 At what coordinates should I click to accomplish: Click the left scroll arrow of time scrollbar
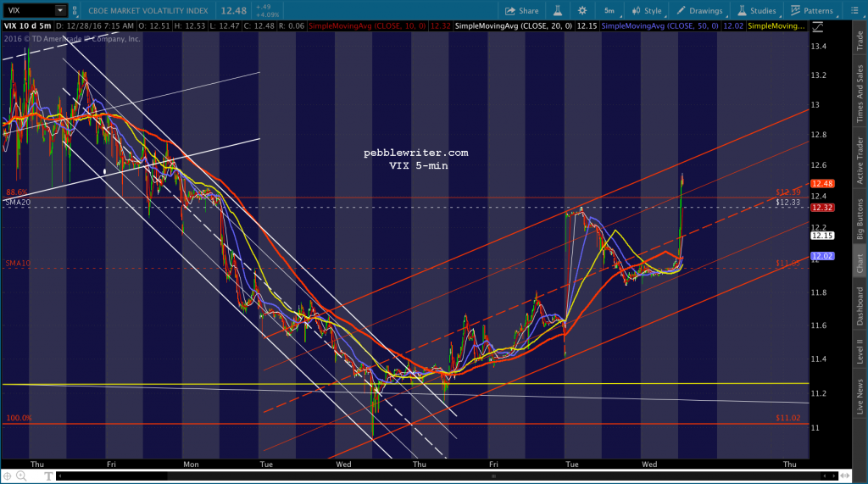[60, 476]
